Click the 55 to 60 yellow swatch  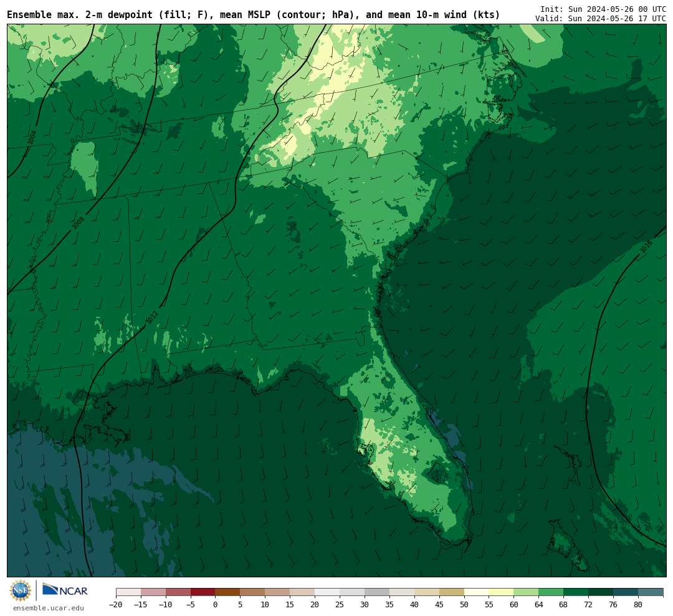[501, 592]
